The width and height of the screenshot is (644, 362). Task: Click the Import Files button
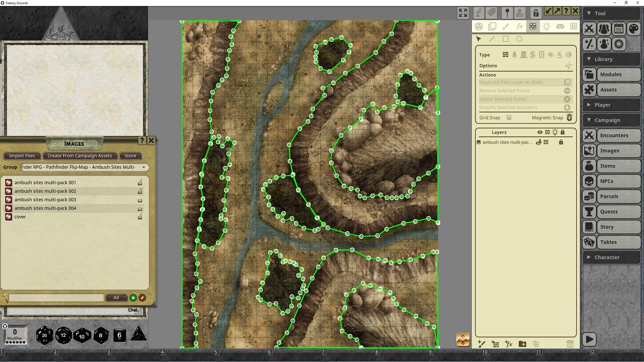click(x=22, y=156)
